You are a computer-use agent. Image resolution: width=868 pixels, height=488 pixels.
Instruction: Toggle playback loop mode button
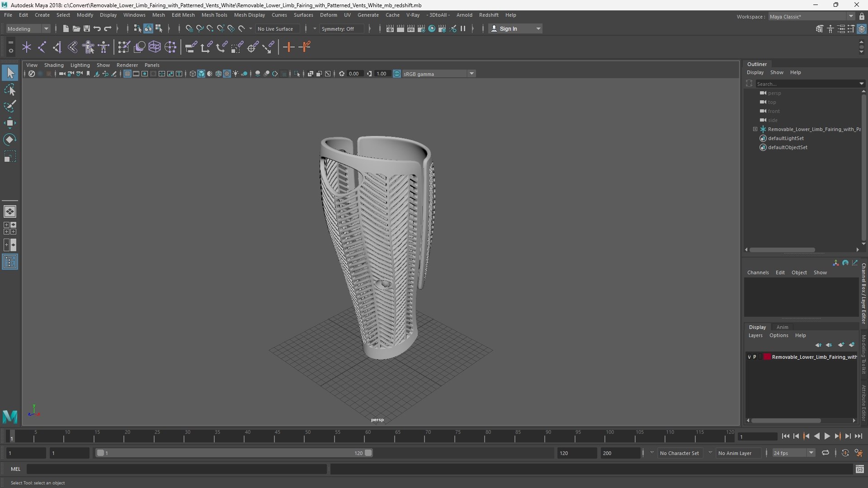coord(826,453)
